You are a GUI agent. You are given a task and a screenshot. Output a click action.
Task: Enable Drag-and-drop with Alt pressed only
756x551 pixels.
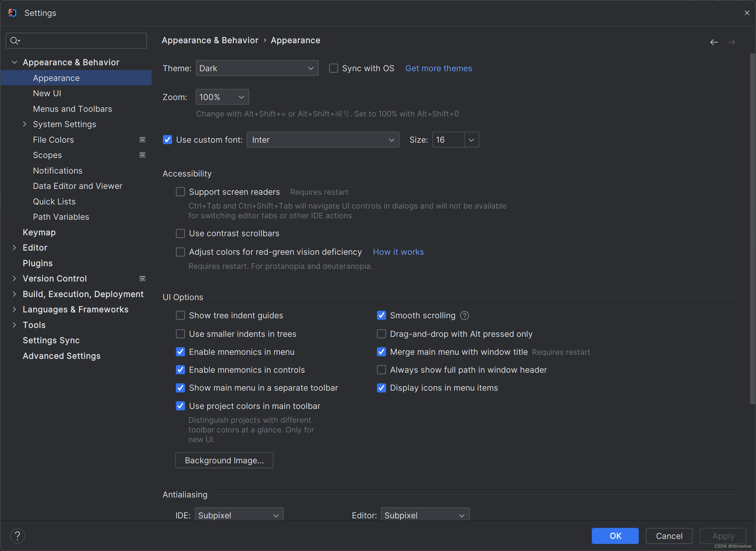point(381,334)
